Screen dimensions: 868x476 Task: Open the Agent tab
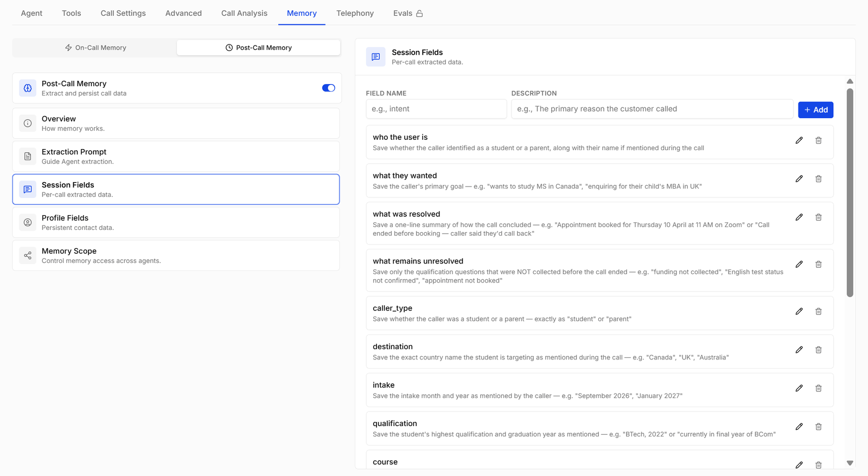click(x=31, y=13)
